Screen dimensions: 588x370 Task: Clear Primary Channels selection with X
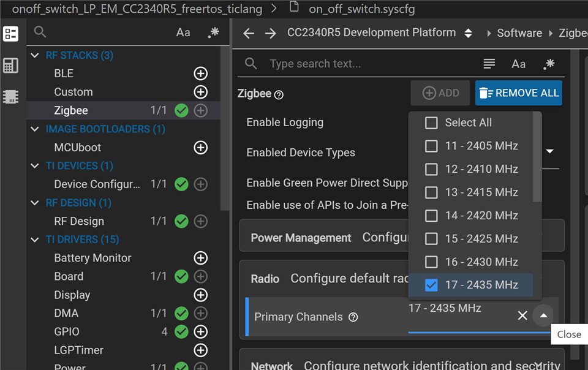pos(522,315)
